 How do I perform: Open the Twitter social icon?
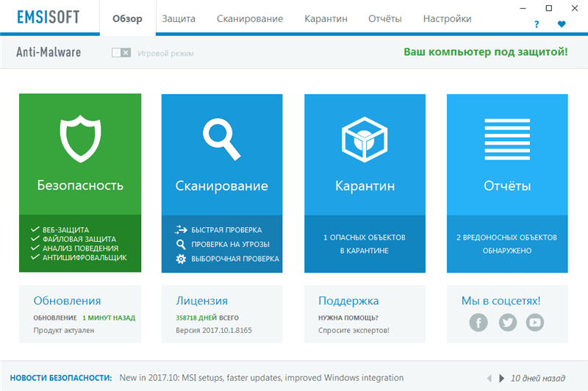click(507, 323)
